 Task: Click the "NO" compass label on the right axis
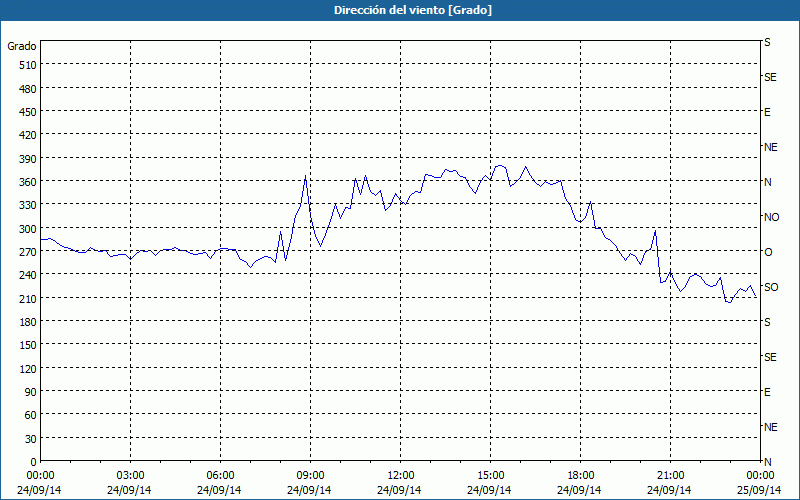[771, 217]
